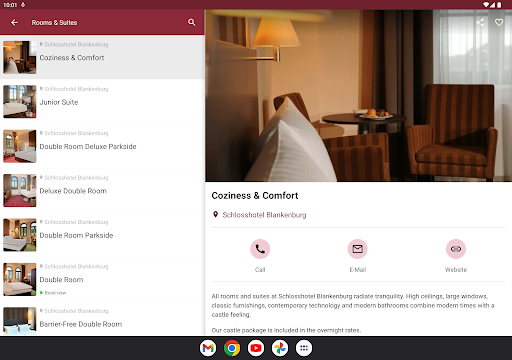Tap the Book now label
The height and width of the screenshot is (360, 512).
coord(55,293)
